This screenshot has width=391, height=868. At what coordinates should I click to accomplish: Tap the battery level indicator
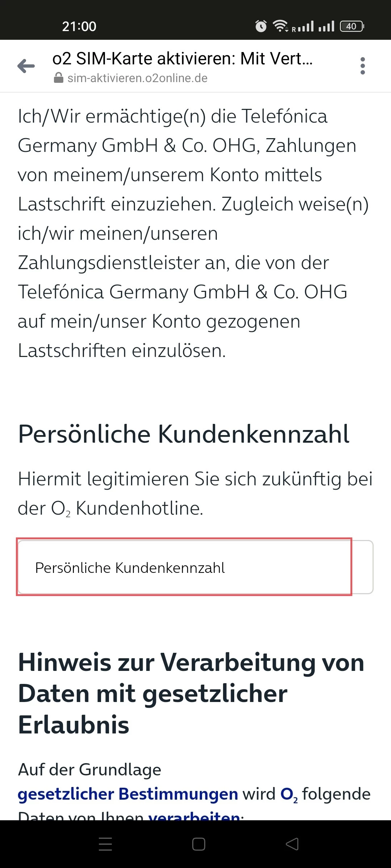pyautogui.click(x=352, y=26)
